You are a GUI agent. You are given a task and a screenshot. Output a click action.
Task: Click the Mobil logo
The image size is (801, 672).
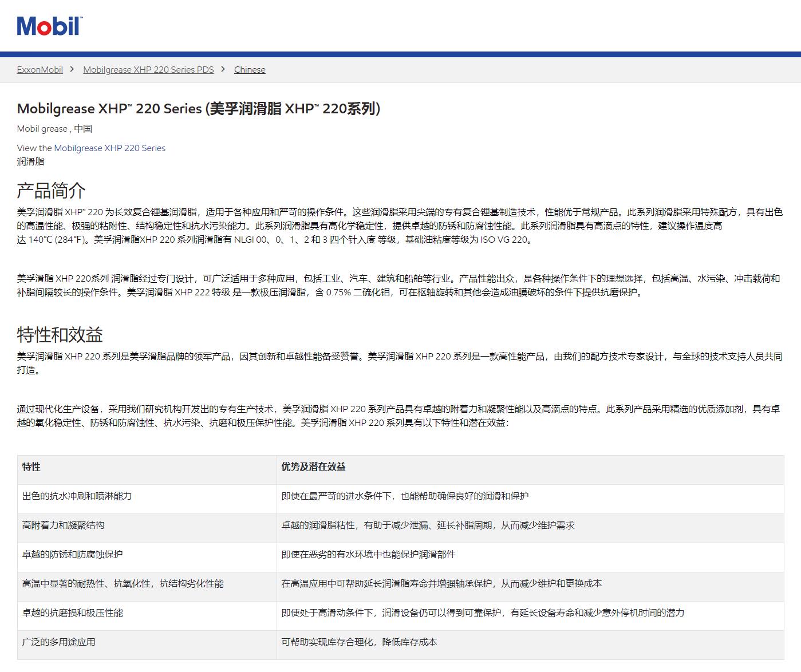50,26
